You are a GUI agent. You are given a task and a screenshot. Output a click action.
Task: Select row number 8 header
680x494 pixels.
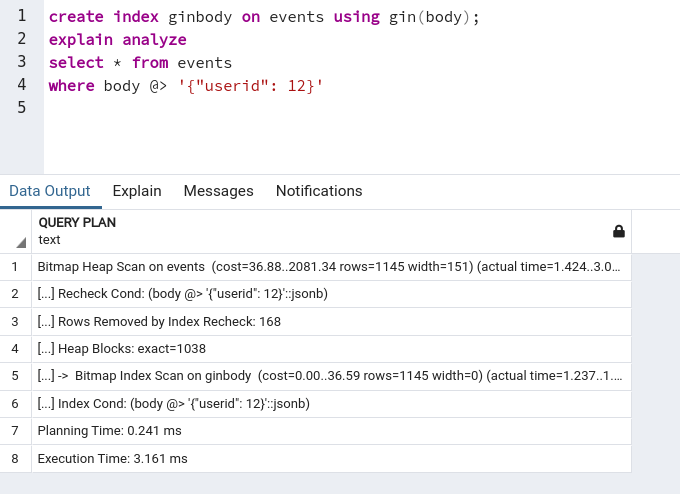16,458
